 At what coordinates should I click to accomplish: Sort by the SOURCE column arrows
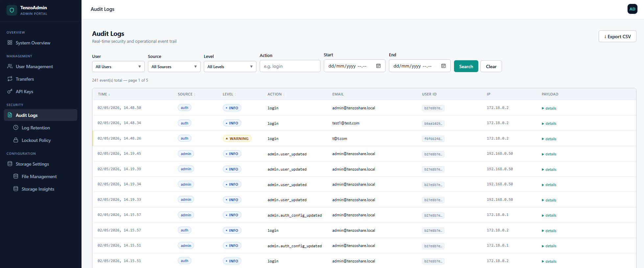195,94
